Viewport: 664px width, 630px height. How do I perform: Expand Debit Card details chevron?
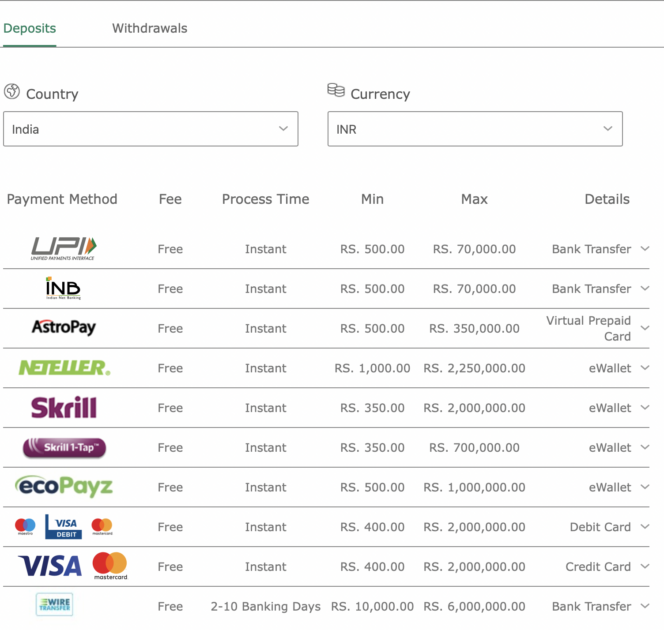[645, 527]
